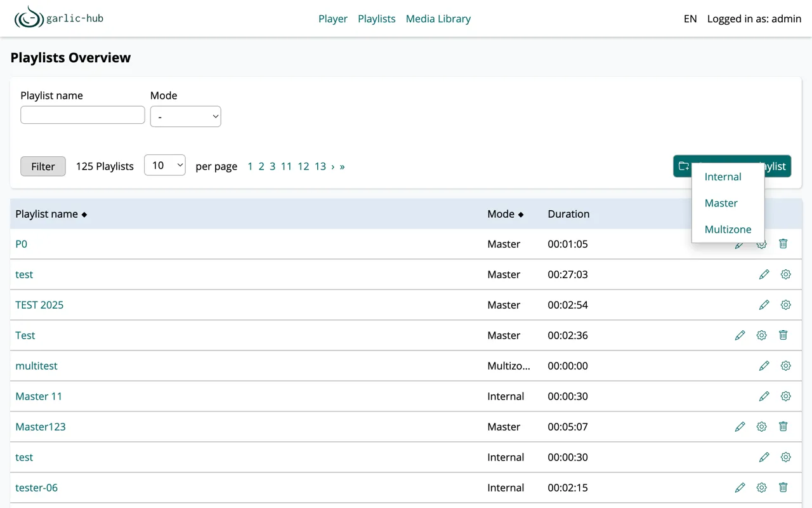Click the garlic-hub logo
Screen dimensions: 812x508
[59, 18]
